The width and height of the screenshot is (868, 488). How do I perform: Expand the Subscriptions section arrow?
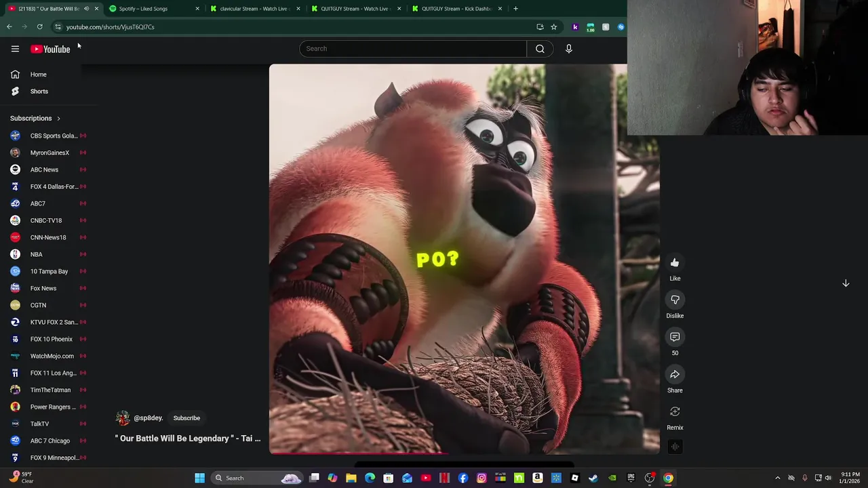[x=58, y=119]
